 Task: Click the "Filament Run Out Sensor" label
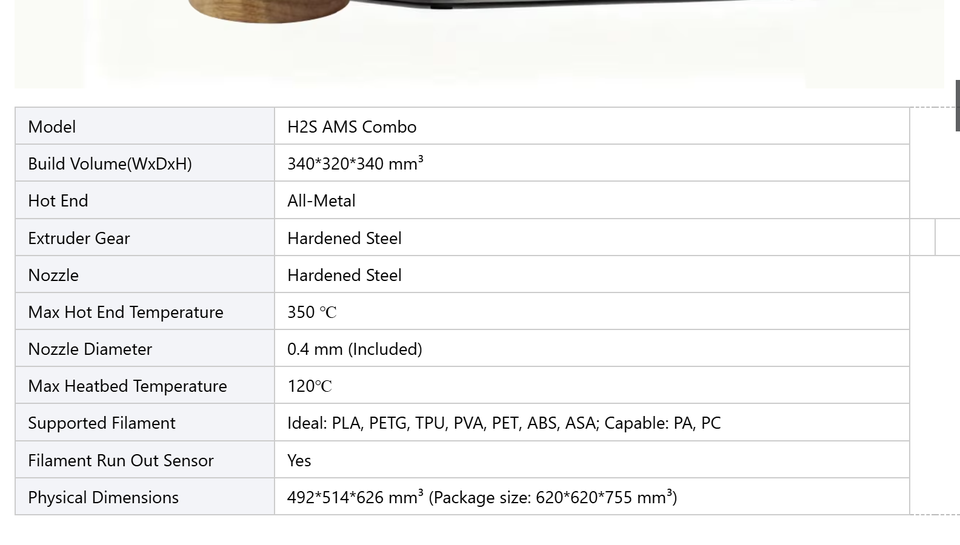click(121, 460)
